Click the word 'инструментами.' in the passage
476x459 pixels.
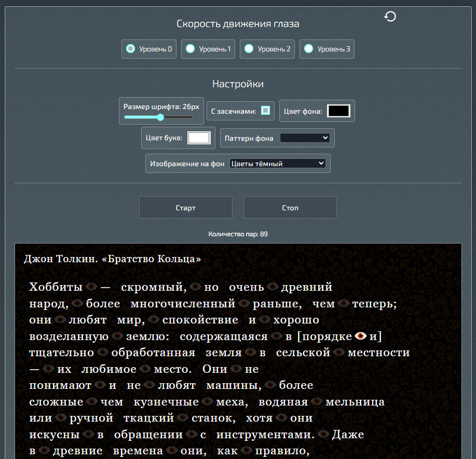coord(265,435)
